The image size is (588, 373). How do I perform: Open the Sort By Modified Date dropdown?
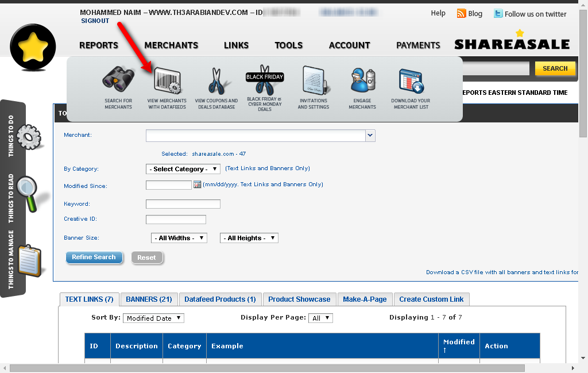153,318
